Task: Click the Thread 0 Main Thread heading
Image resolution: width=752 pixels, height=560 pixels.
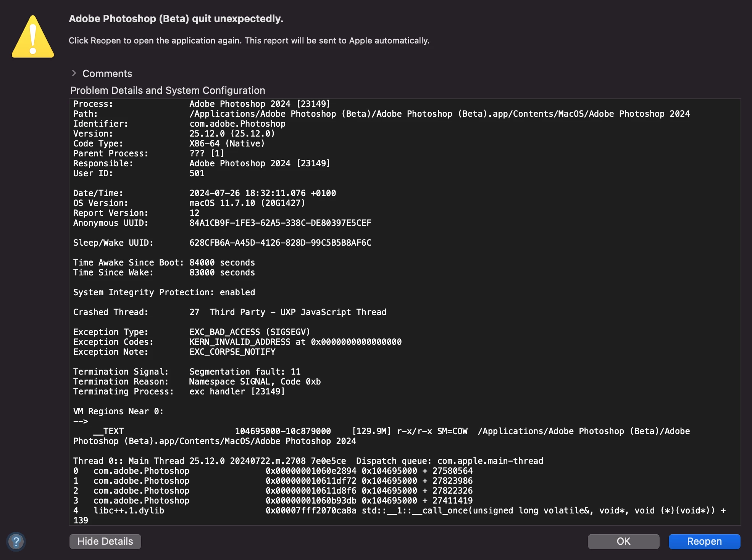Action: pos(308,461)
